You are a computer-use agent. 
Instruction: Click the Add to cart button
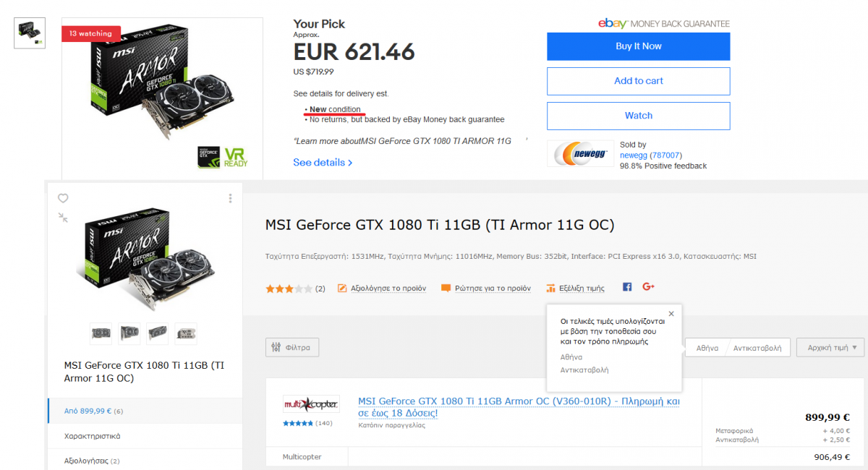click(x=638, y=81)
